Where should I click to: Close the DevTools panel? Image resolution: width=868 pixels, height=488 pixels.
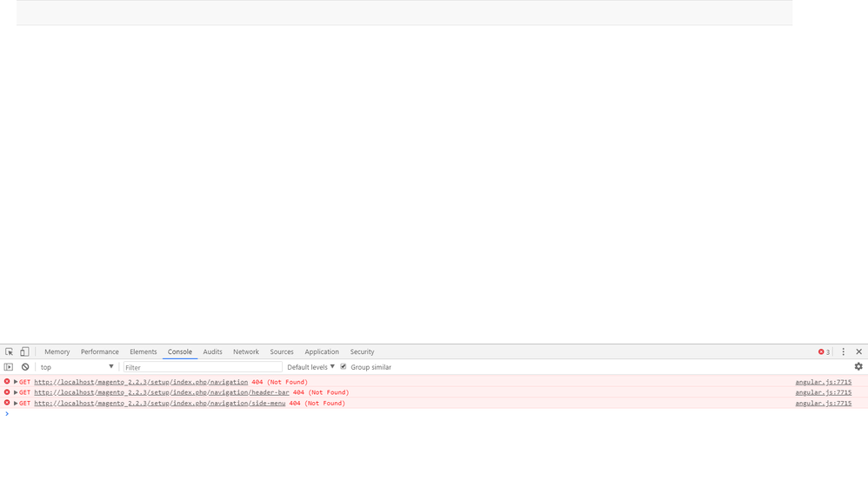858,352
